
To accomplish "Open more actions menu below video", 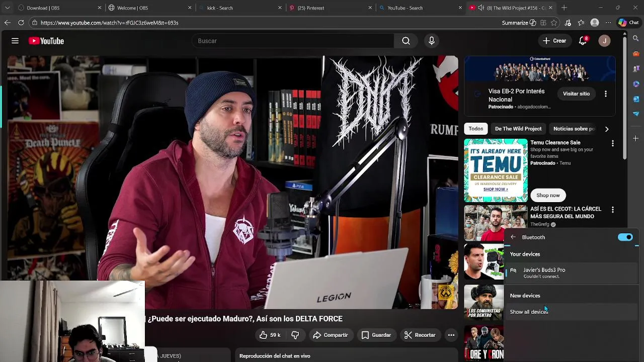I will (x=451, y=335).
